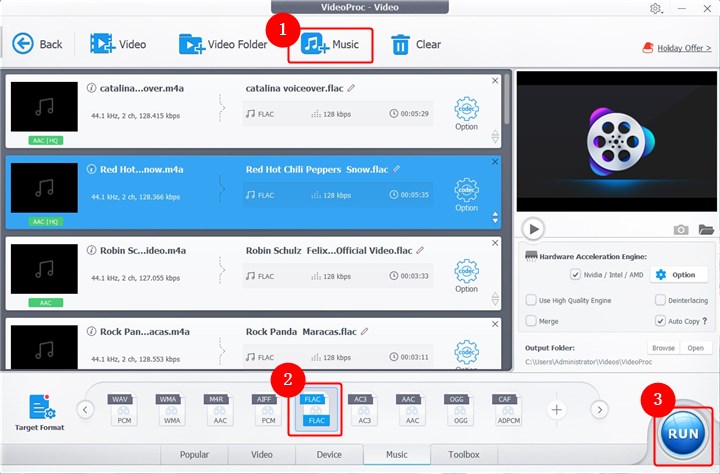The height and width of the screenshot is (474, 720).
Task: Show info for catalina...over.m4a
Action: point(91,88)
